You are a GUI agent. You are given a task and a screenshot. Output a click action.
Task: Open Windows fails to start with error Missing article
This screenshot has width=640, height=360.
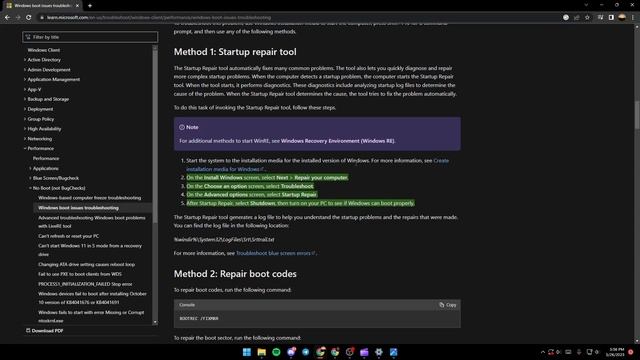pyautogui.click(x=91, y=316)
